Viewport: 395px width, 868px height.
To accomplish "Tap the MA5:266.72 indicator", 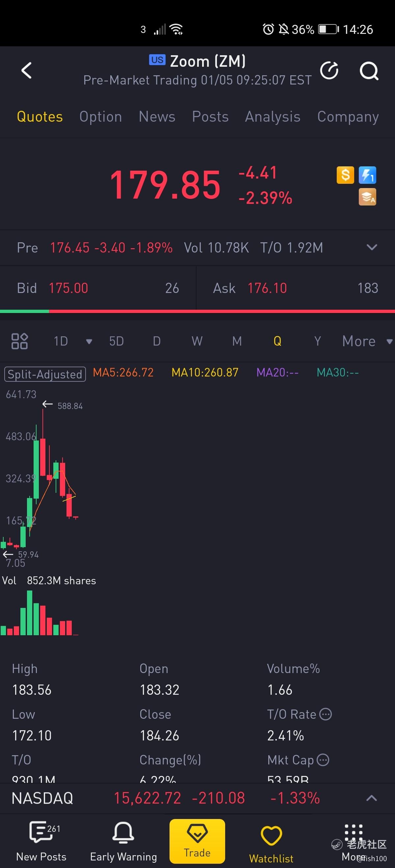I will point(123,372).
